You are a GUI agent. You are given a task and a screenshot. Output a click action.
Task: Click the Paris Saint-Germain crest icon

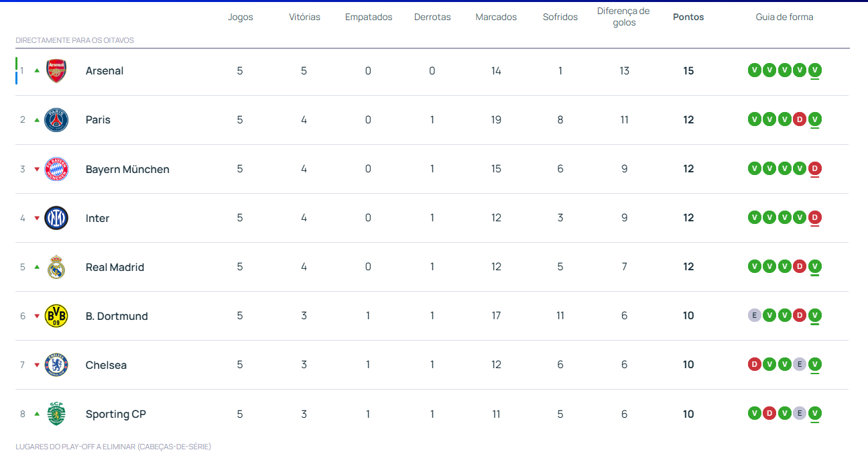(56, 120)
